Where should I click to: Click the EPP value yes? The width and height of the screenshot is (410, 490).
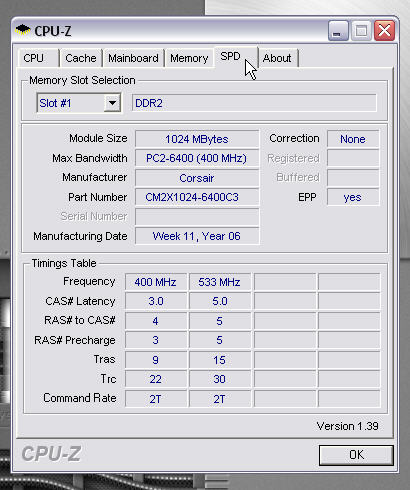(x=353, y=197)
